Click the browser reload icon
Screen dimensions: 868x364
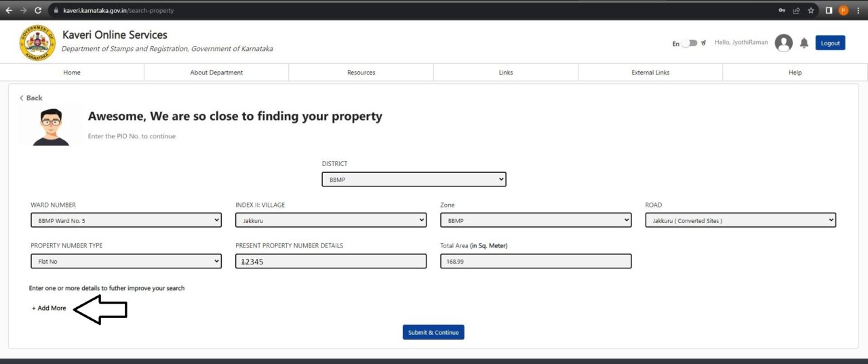[x=38, y=10]
